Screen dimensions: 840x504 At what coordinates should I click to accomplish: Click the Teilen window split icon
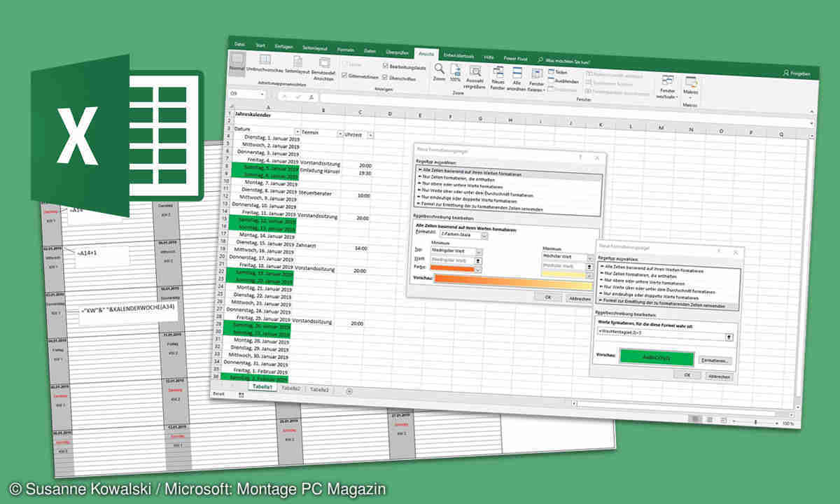click(x=552, y=72)
